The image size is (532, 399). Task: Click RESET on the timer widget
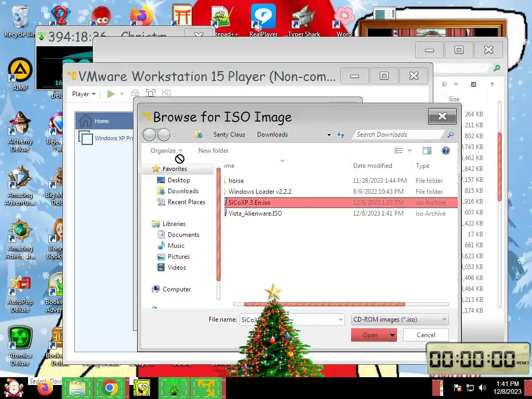523,363
